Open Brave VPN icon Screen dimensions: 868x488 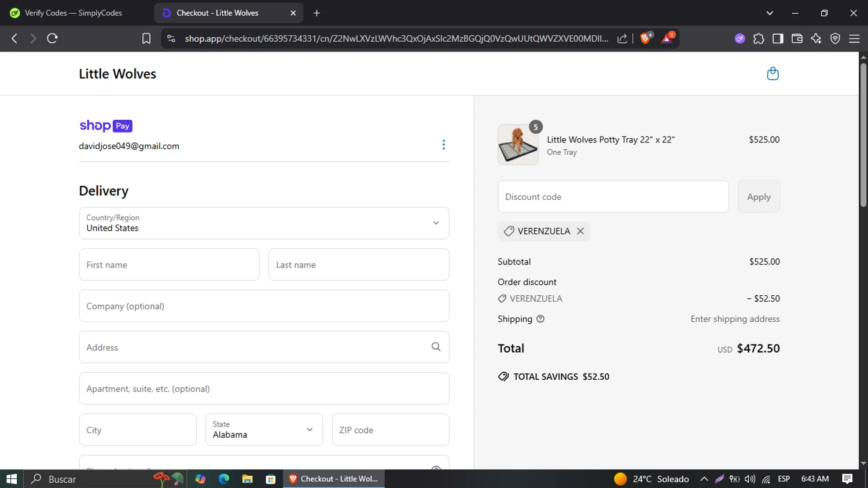coord(835,38)
